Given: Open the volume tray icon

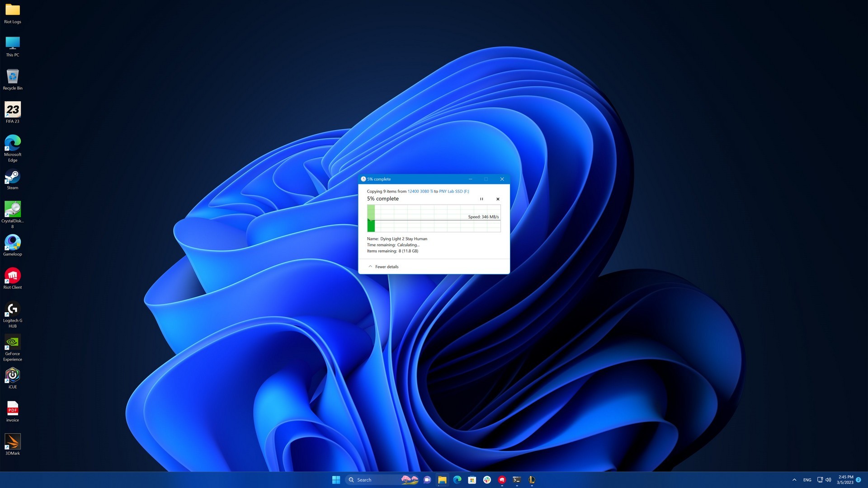Looking at the screenshot, I should (x=829, y=480).
